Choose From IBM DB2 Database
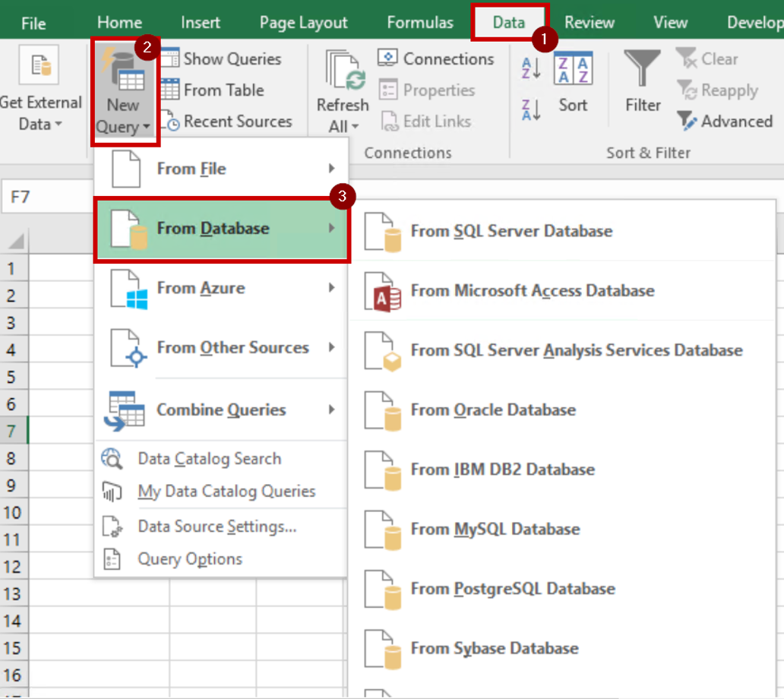Image resolution: width=784 pixels, height=699 pixels. [562, 470]
